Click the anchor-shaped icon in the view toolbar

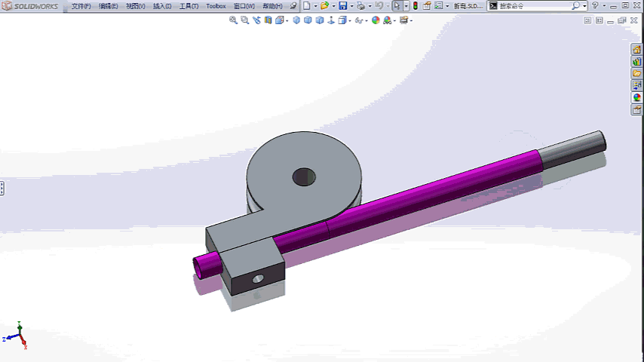331,20
